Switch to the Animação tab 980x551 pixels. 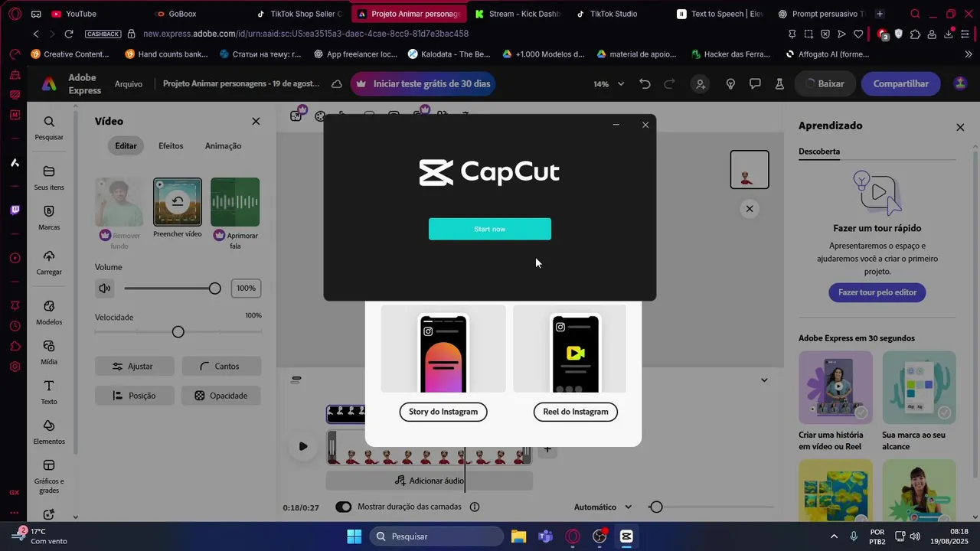point(223,145)
